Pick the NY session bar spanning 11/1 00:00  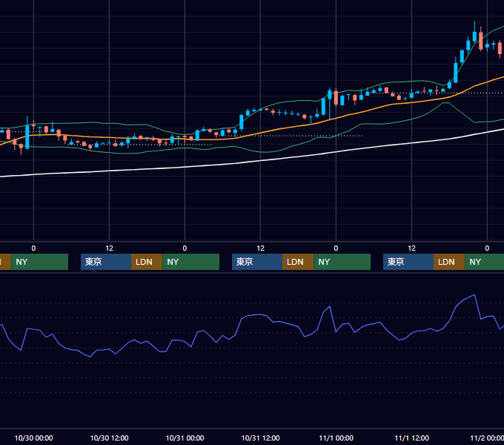tap(342, 262)
